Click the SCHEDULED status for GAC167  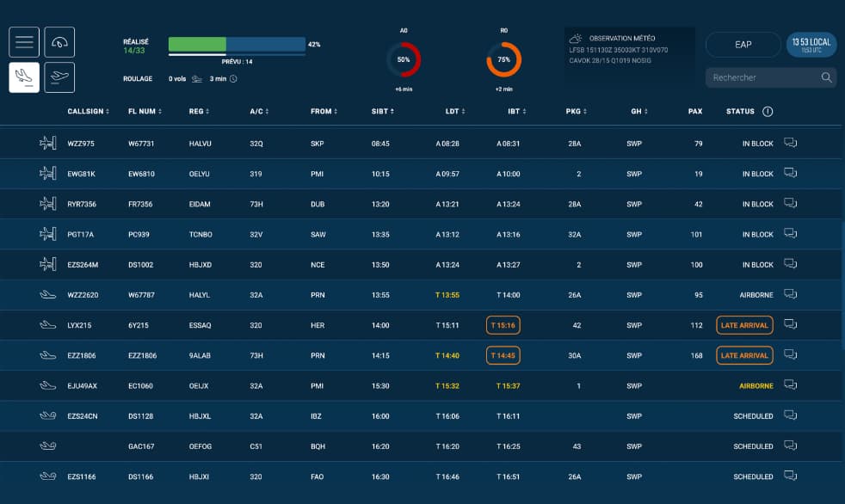(753, 446)
